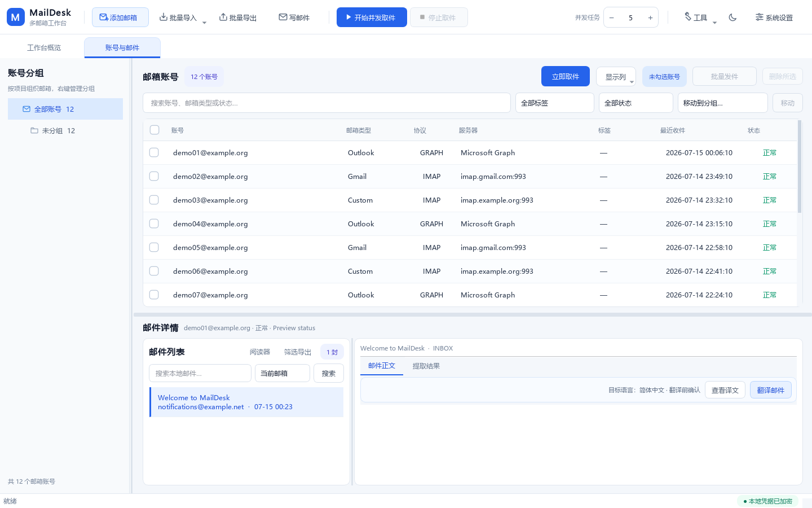Click the 立即取件 button
Image resolution: width=812 pixels, height=508 pixels.
pos(566,76)
